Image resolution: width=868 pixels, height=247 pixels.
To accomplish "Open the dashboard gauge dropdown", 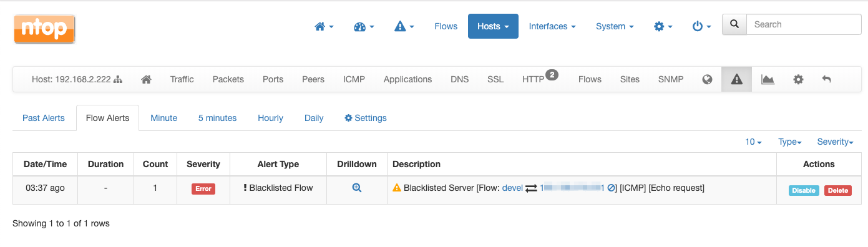I will pos(364,26).
